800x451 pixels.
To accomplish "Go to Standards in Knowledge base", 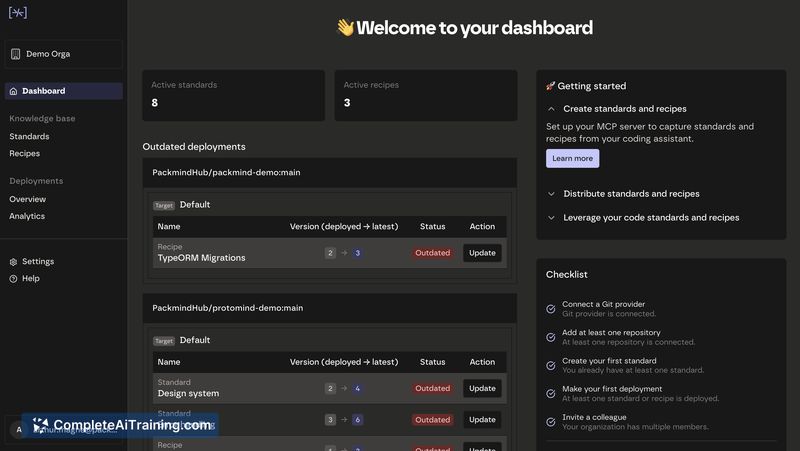I will (29, 136).
